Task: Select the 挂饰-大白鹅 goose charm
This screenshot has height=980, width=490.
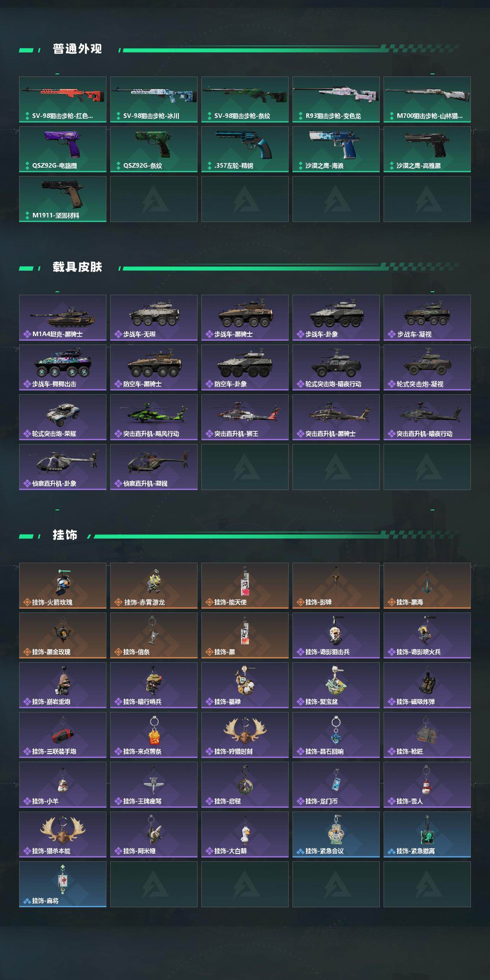Action: [x=245, y=835]
